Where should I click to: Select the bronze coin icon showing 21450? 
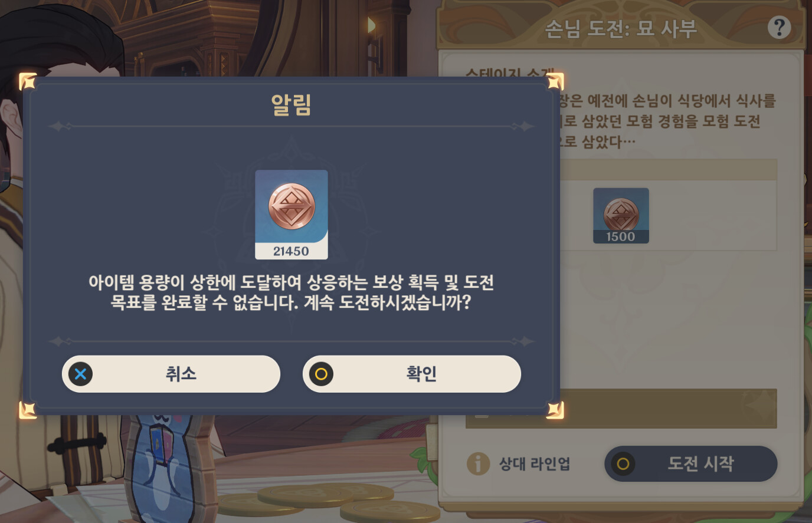pyautogui.click(x=292, y=208)
